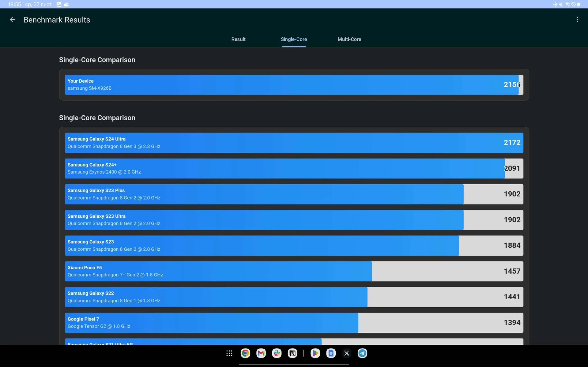Screen dimensions: 588x367
Task: Tap the Bluetooth status icon
Action: 555,4
